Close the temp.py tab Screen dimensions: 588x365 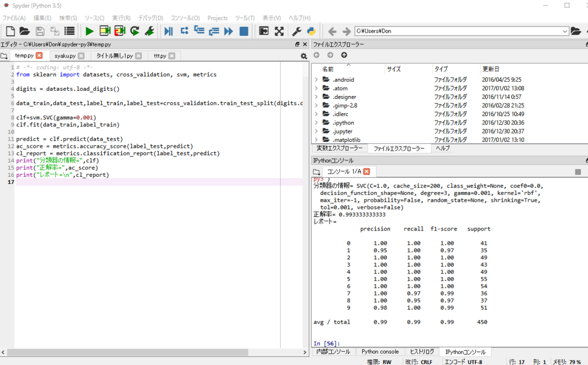click(x=40, y=56)
